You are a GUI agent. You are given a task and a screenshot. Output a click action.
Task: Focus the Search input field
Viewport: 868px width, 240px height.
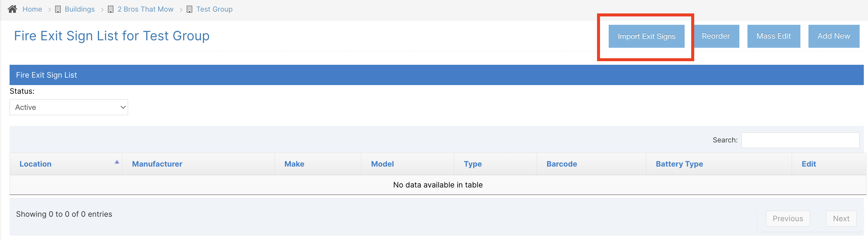point(800,140)
